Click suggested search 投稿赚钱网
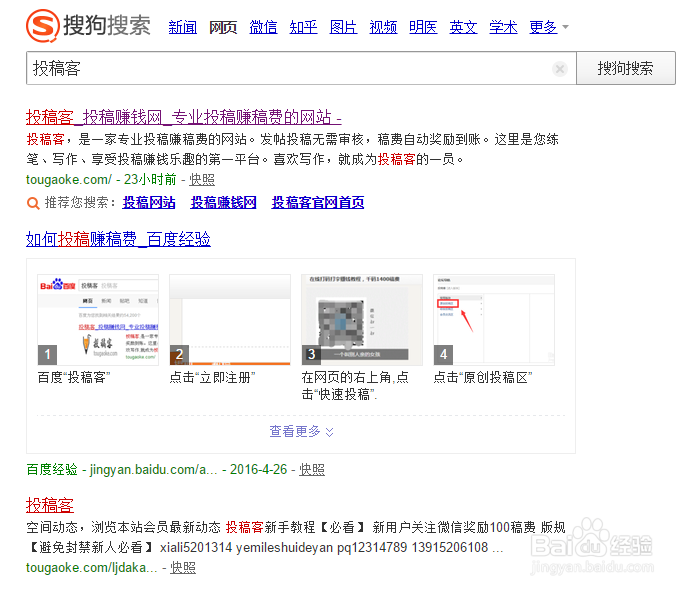The height and width of the screenshot is (592, 692). pos(223,203)
